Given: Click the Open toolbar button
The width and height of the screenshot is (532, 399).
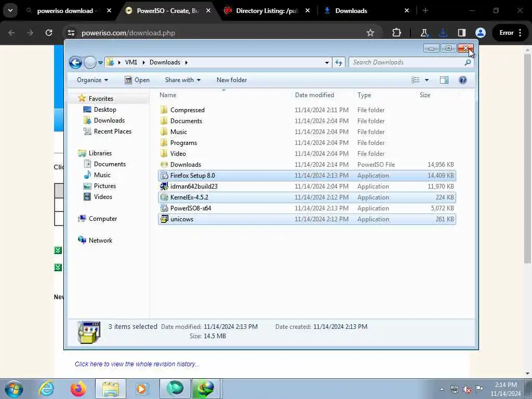Looking at the screenshot, I should click(137, 80).
